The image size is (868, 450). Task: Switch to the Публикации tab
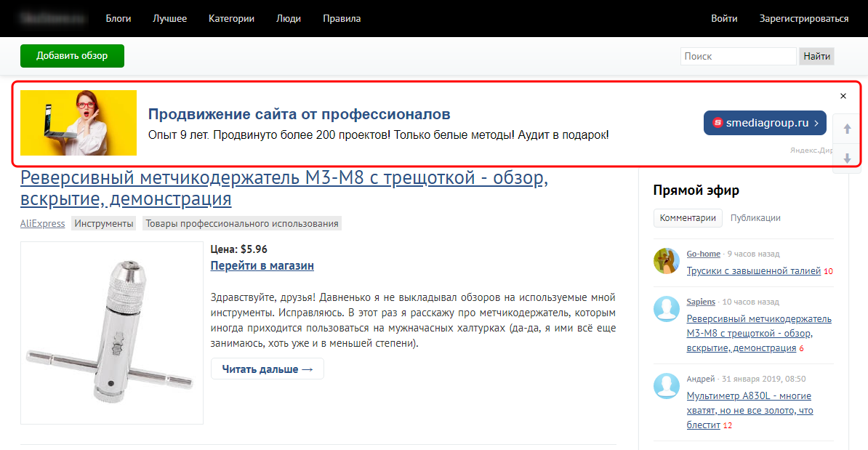(x=755, y=217)
